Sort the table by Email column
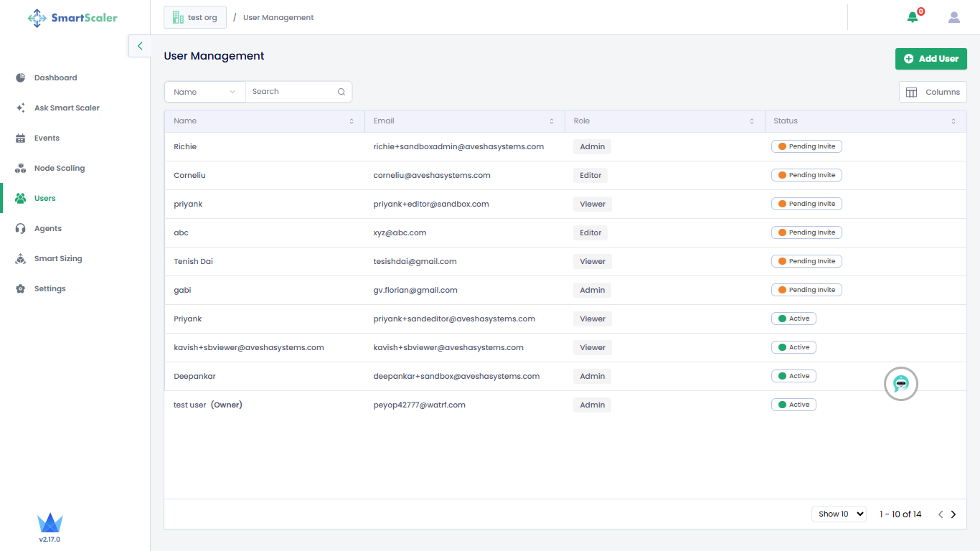This screenshot has width=980, height=551. click(x=552, y=121)
